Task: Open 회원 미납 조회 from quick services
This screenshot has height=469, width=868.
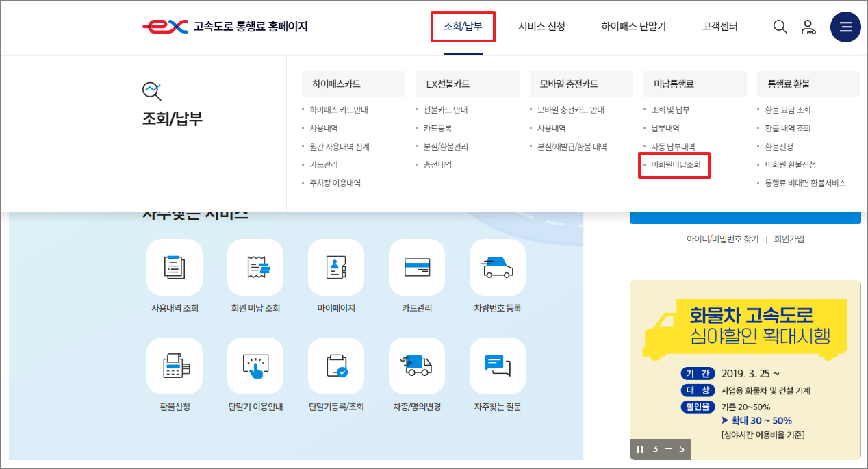Action: (x=255, y=267)
